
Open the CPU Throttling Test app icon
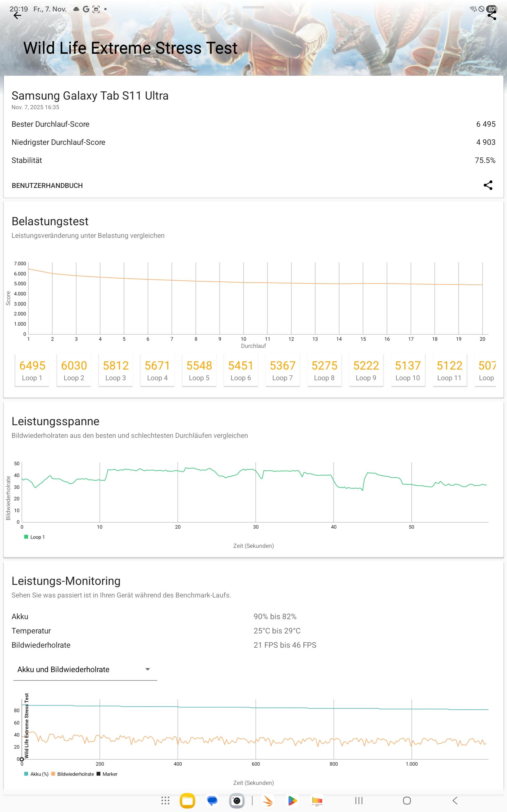click(317, 800)
